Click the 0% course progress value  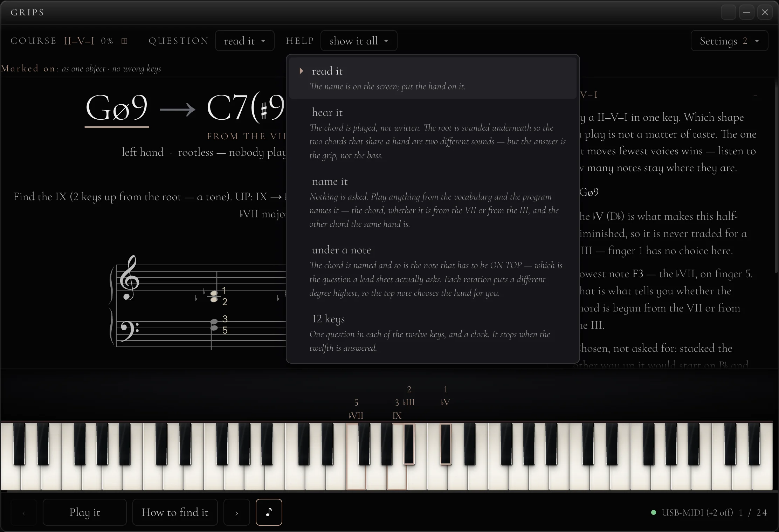point(107,41)
